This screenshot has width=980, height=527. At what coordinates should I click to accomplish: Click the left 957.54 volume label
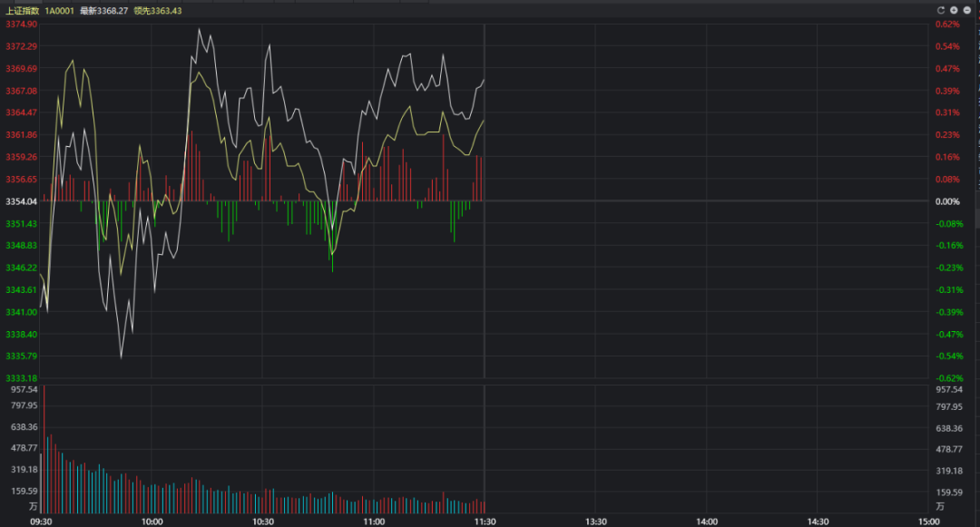click(24, 390)
